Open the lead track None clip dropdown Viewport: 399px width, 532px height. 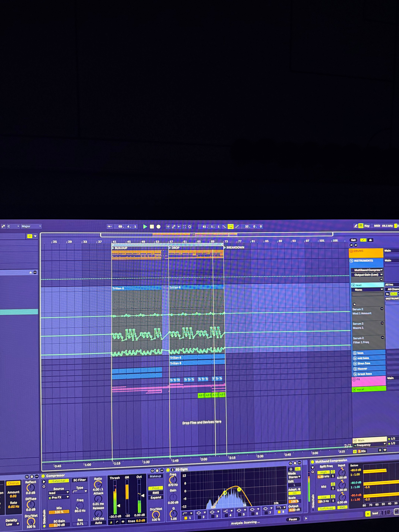pyautogui.click(x=368, y=290)
